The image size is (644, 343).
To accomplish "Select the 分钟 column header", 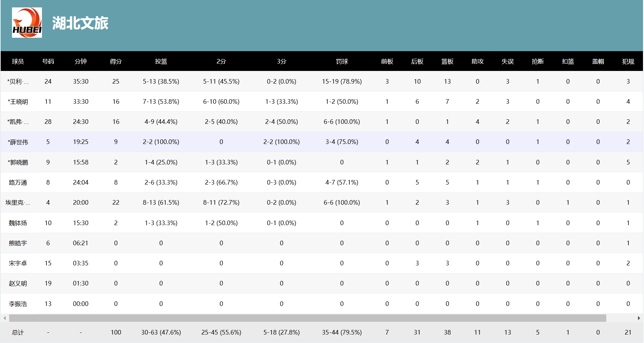I will (80, 61).
